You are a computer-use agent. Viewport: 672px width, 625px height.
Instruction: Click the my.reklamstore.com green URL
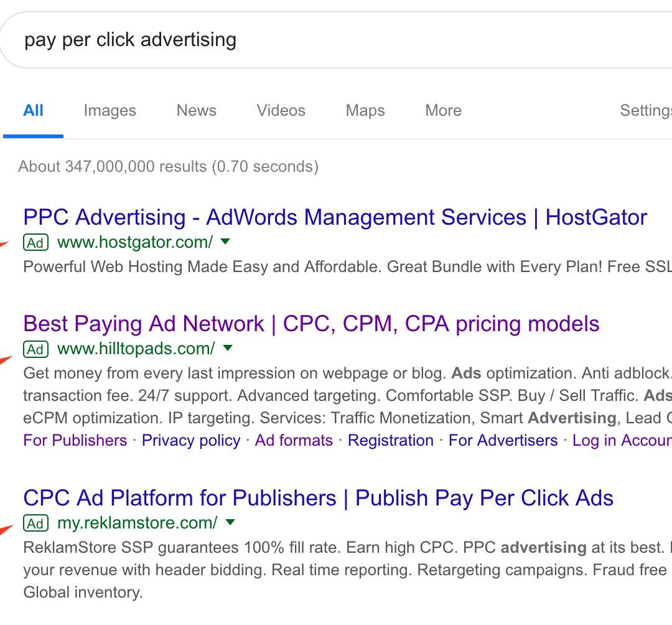(x=137, y=524)
